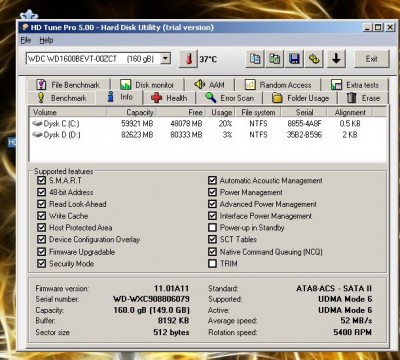The image size is (400, 360).
Task: Switch to the File Benchmark tab
Action: point(68,85)
